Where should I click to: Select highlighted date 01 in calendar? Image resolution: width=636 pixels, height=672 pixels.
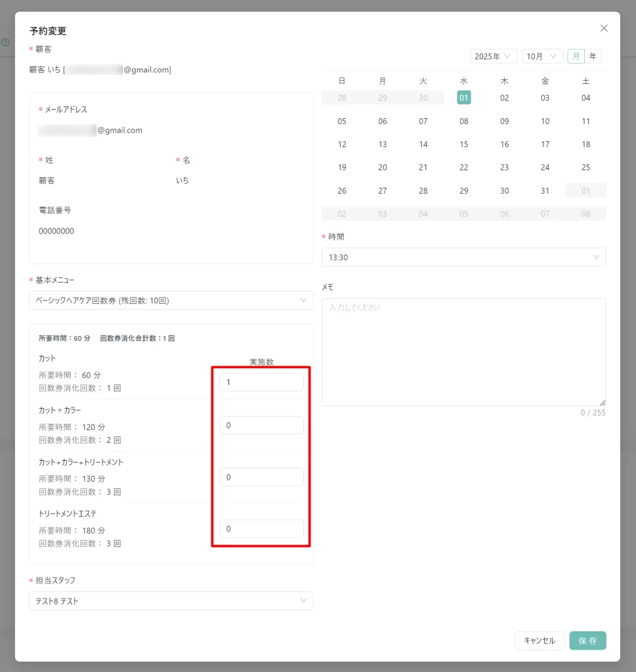[464, 98]
